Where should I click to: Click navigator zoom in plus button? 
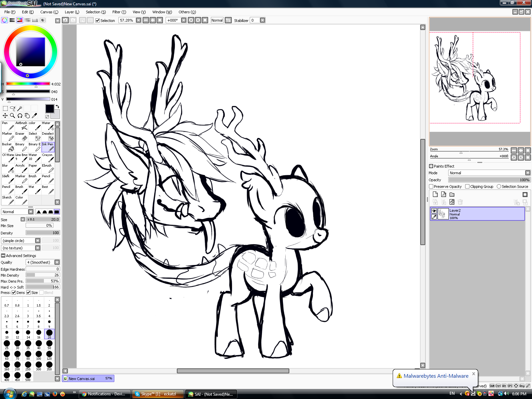tap(521, 150)
